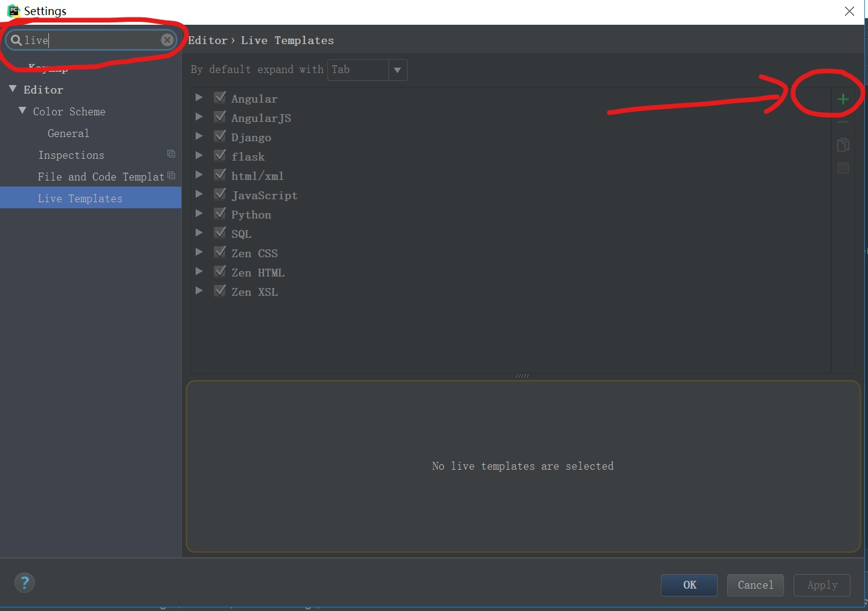Click the duplicate template copy icon
This screenshot has height=611, width=868.
pyautogui.click(x=843, y=145)
